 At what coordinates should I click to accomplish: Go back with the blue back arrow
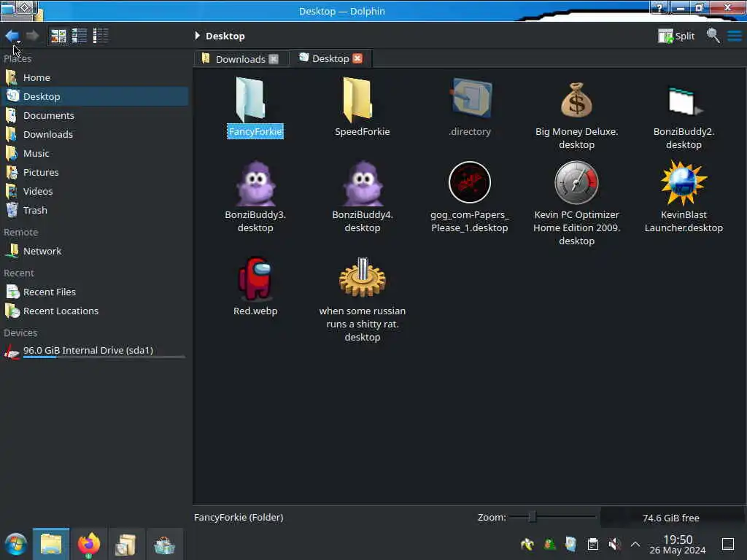pyautogui.click(x=12, y=36)
